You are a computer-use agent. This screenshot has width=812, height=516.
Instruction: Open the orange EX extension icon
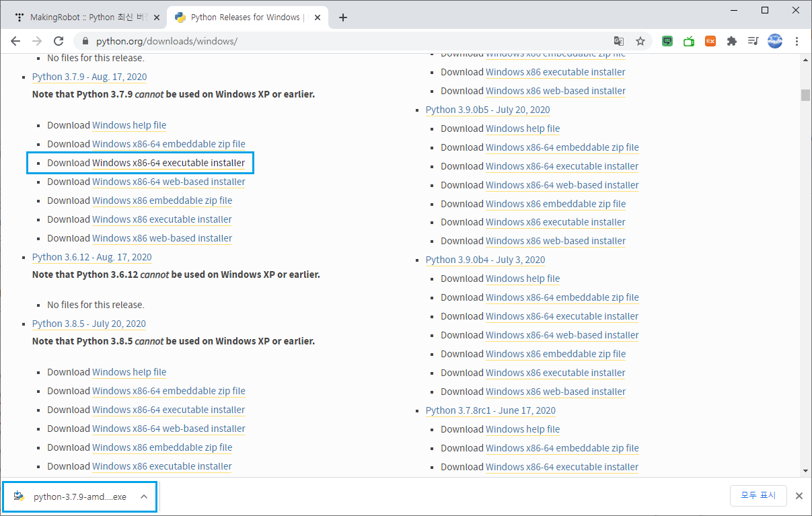tap(710, 41)
